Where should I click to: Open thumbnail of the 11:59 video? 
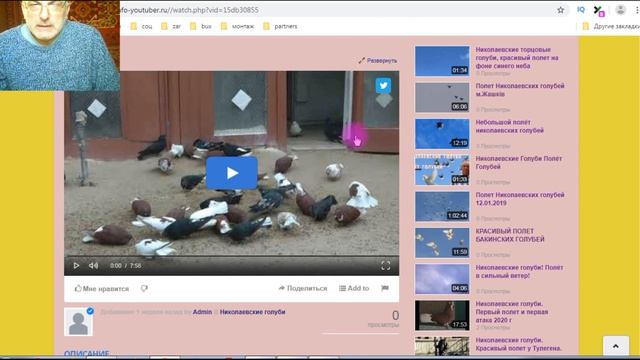point(442,243)
